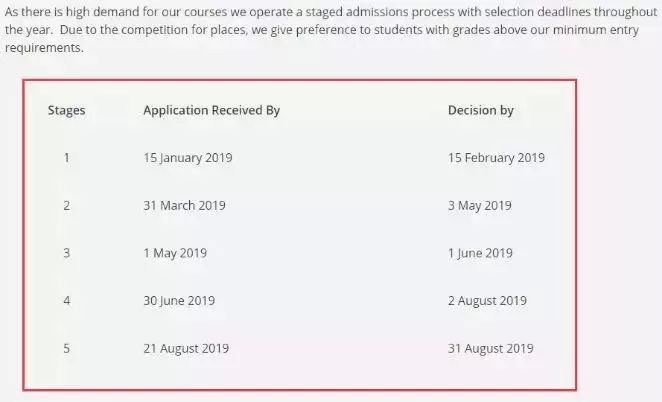
Task: Click stage number 5 cell
Action: tap(66, 348)
